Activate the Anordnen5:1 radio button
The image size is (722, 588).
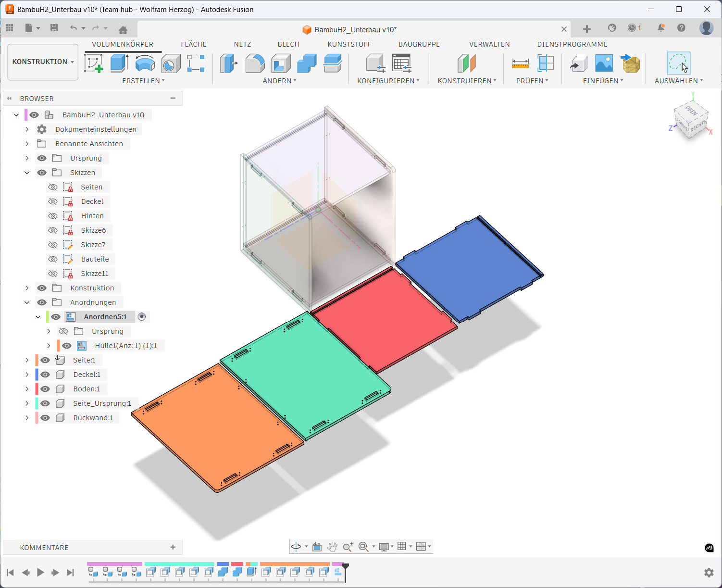(x=141, y=317)
